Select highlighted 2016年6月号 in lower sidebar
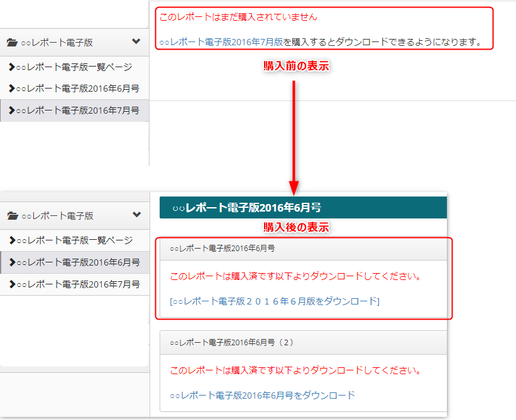 point(75,262)
